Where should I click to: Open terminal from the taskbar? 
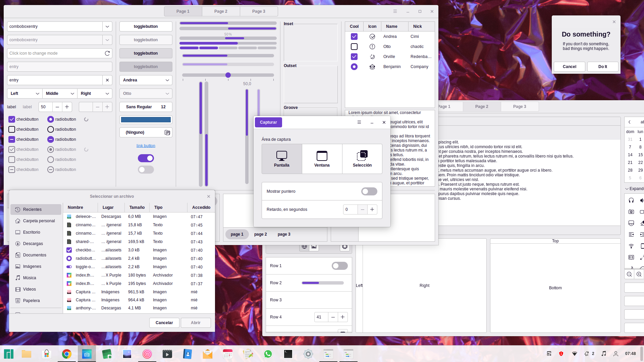coord(288,354)
